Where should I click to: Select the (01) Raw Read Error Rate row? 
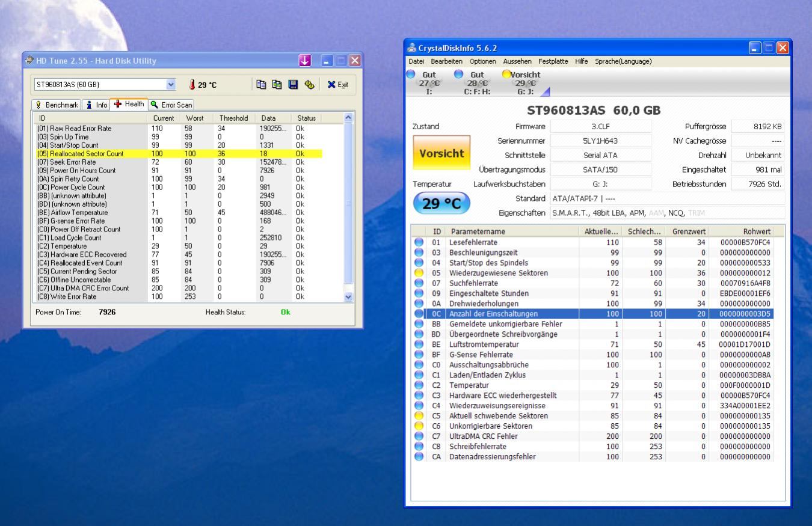(x=179, y=129)
